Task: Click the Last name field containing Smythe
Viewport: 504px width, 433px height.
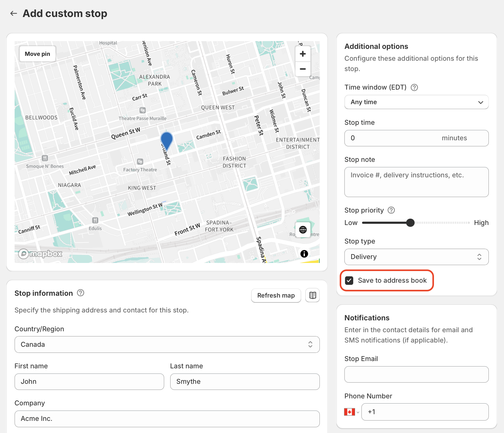Action: pos(245,382)
